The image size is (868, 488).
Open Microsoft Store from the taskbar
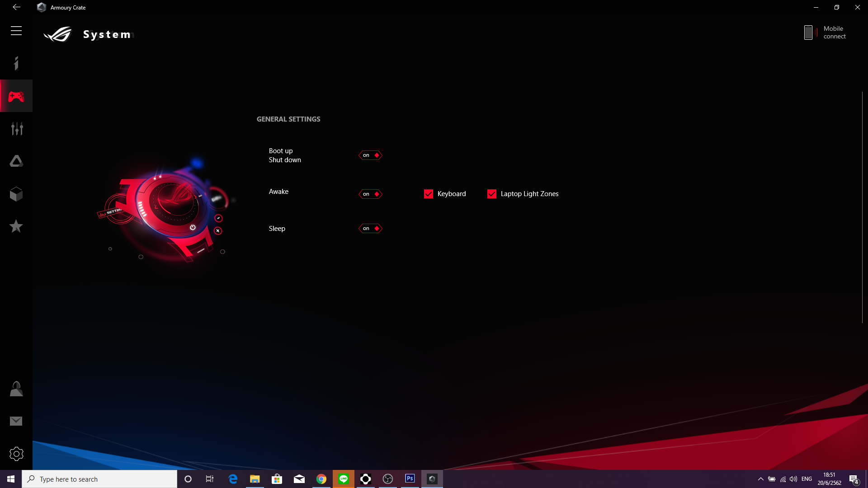[277, 479]
